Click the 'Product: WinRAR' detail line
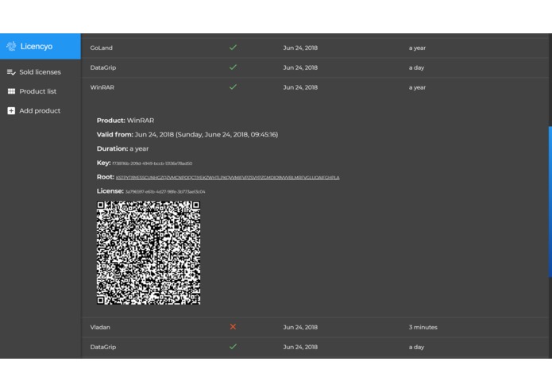The image size is (552, 392). click(x=125, y=121)
